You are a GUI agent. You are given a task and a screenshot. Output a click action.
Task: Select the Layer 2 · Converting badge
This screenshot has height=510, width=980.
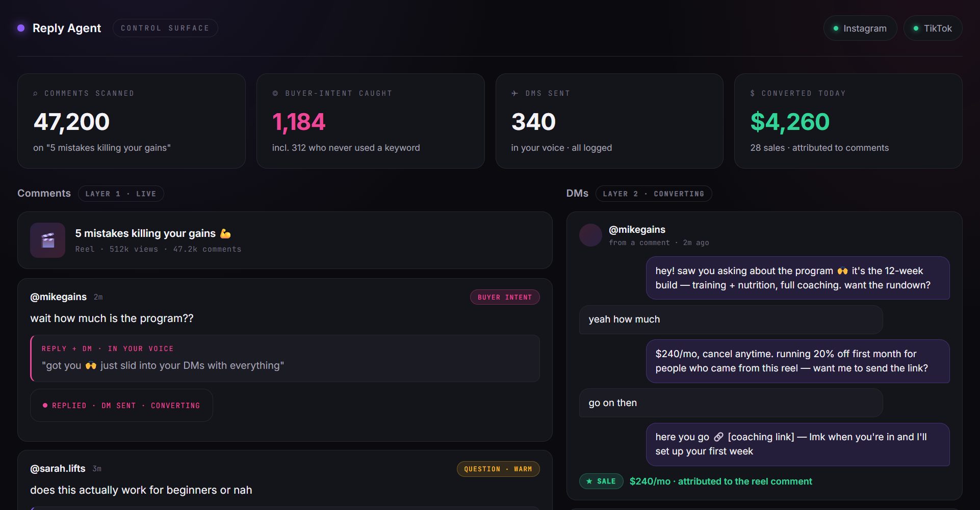(654, 194)
